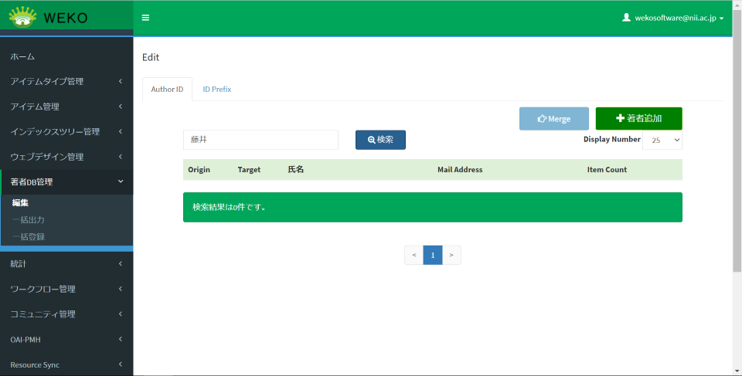
Task: Go to next page arrow
Action: [451, 255]
